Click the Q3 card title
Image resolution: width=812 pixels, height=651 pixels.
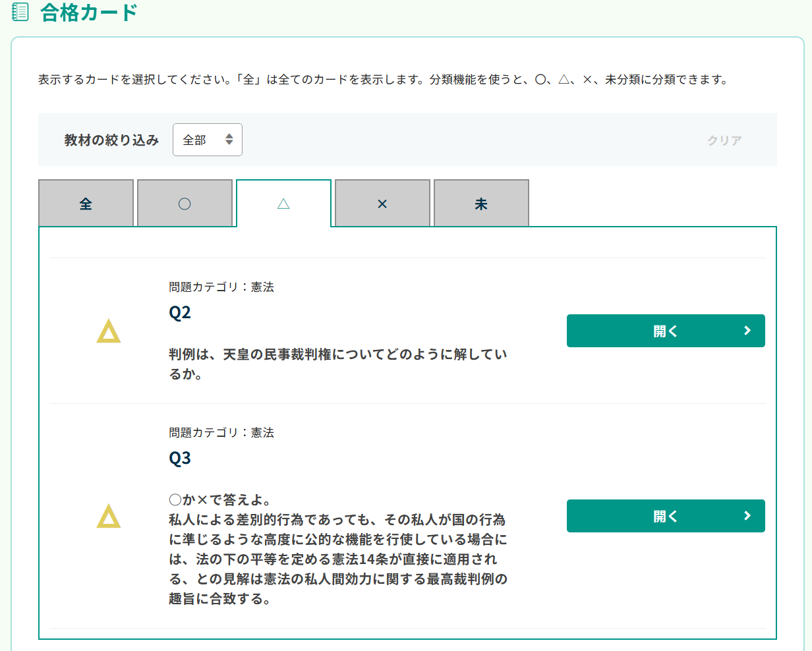pos(180,458)
